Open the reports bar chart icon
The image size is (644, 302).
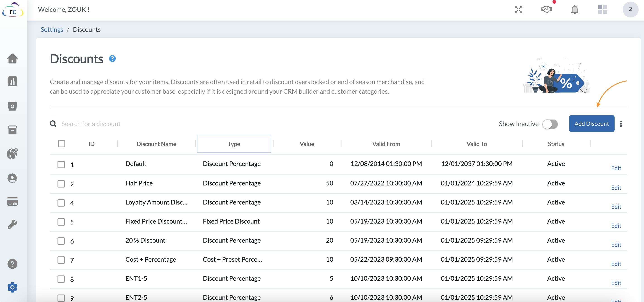pyautogui.click(x=12, y=81)
